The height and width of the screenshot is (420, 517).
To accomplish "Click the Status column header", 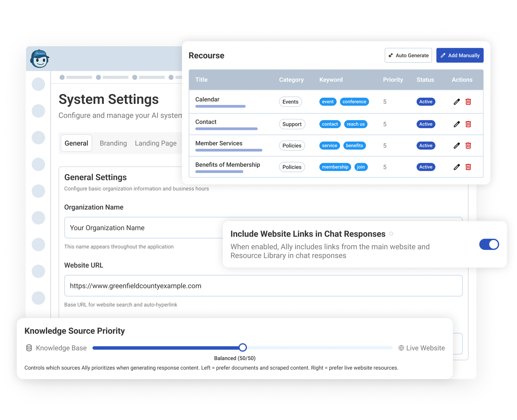I will pyautogui.click(x=425, y=80).
